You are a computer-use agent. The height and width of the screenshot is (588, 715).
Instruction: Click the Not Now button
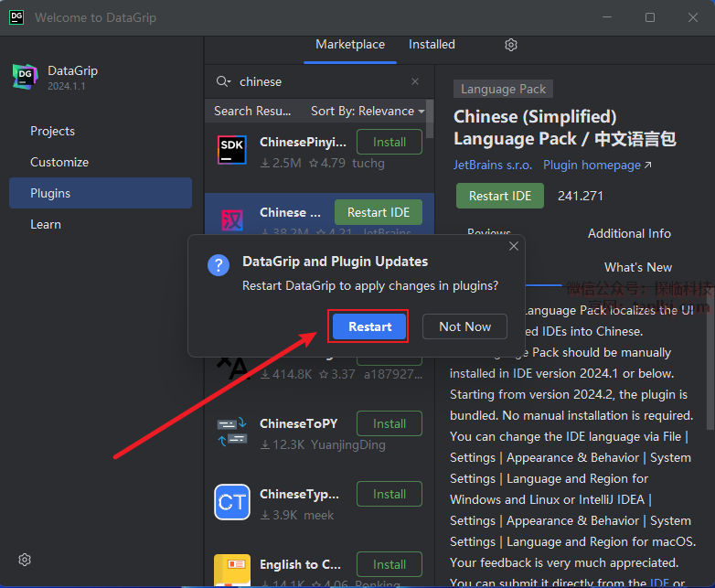(464, 326)
